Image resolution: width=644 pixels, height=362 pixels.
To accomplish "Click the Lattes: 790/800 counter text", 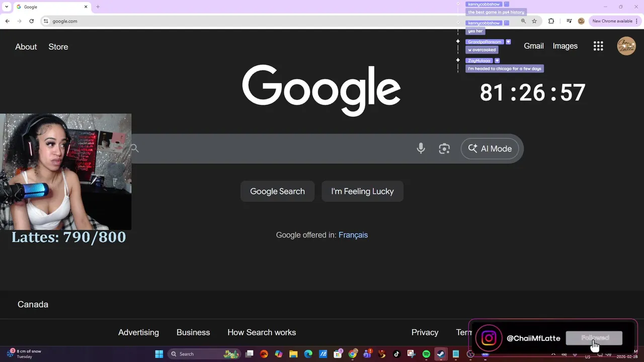I will 69,237.
